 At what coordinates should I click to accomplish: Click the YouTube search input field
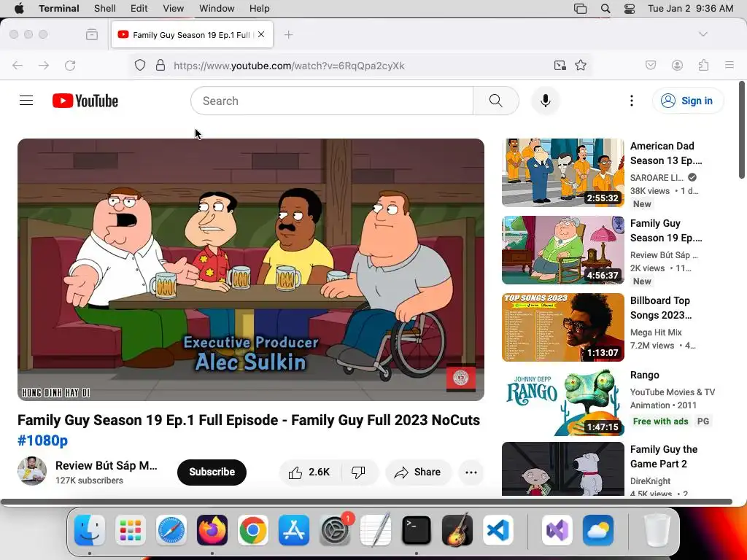click(x=332, y=101)
